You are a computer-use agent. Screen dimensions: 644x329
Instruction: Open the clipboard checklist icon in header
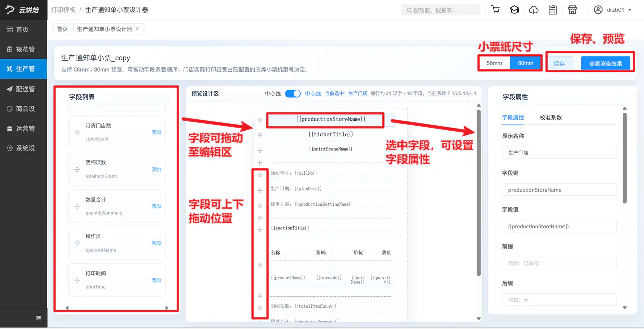click(x=553, y=10)
